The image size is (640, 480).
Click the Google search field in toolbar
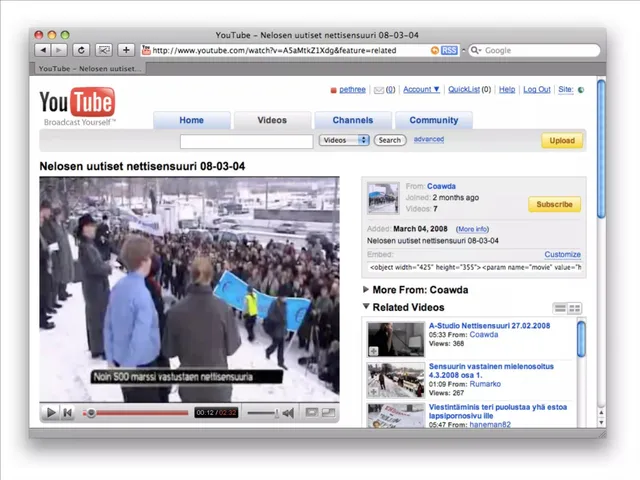(534, 50)
